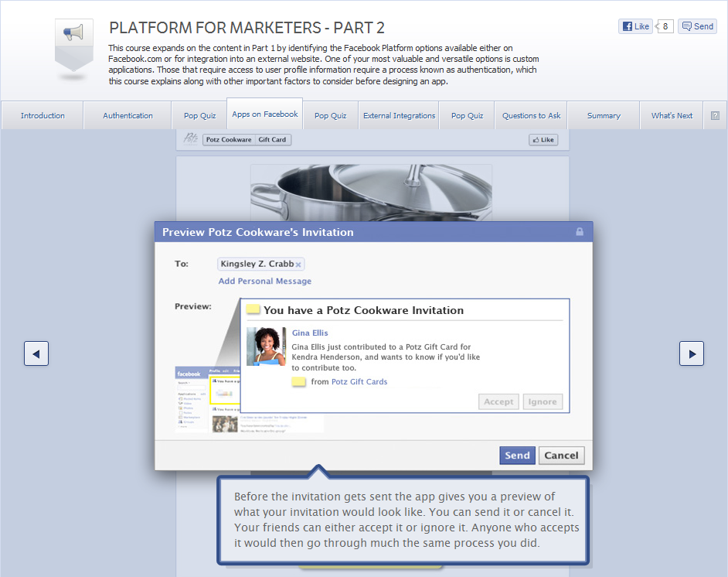Open the Pop Quiz tab before Questions to Ask

click(467, 116)
